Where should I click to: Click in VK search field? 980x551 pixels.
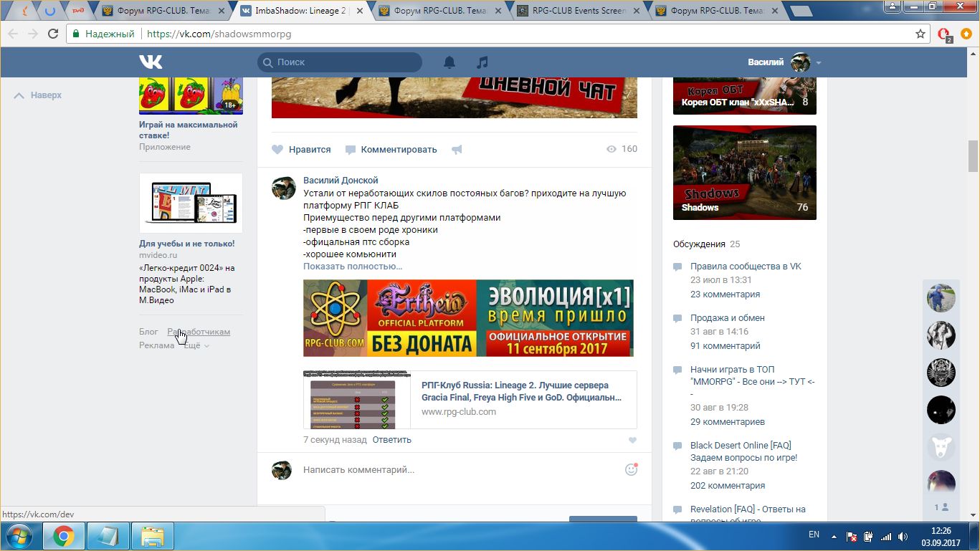pos(340,62)
